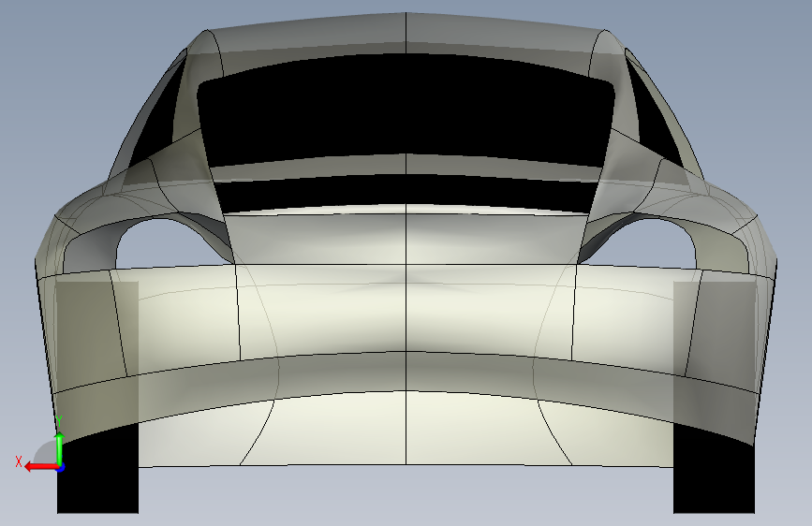
Task: Select the black rear windshield glass surface
Action: [406, 109]
